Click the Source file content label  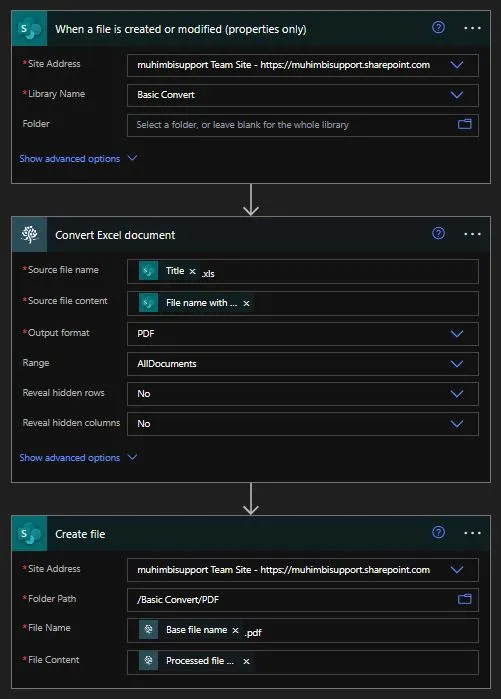(x=67, y=301)
